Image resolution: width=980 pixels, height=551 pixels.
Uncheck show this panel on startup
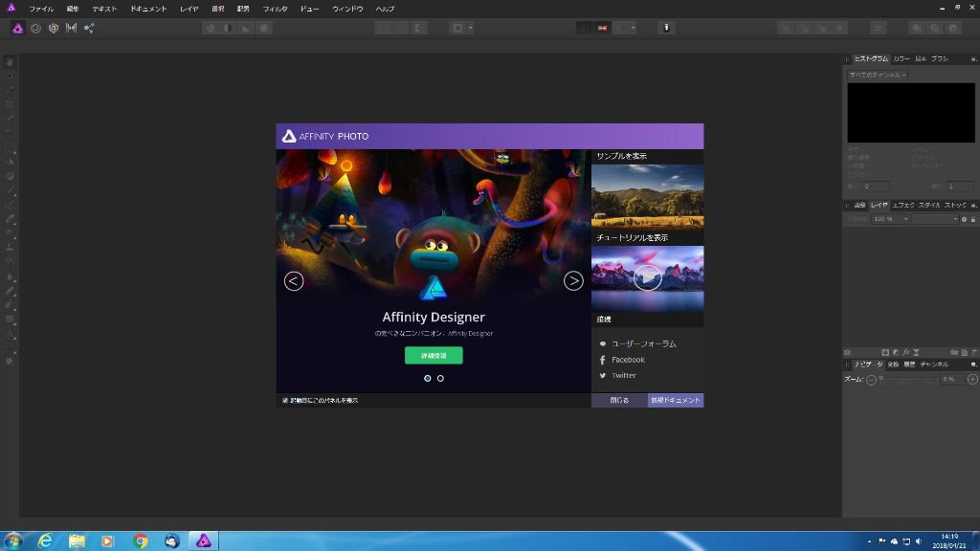(285, 400)
